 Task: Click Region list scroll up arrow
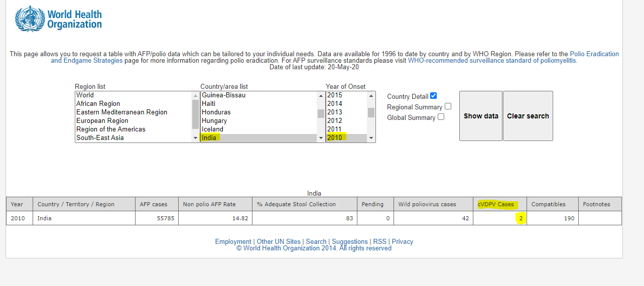pos(196,95)
